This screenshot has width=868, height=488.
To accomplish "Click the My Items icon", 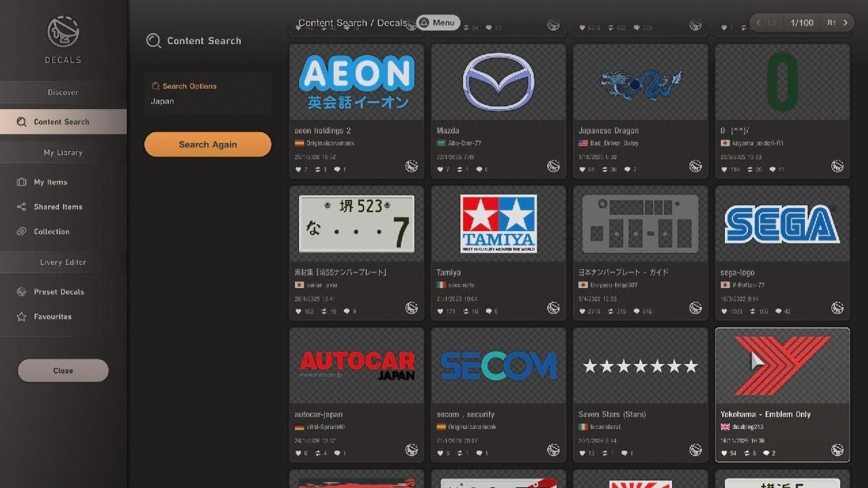I will (22, 182).
